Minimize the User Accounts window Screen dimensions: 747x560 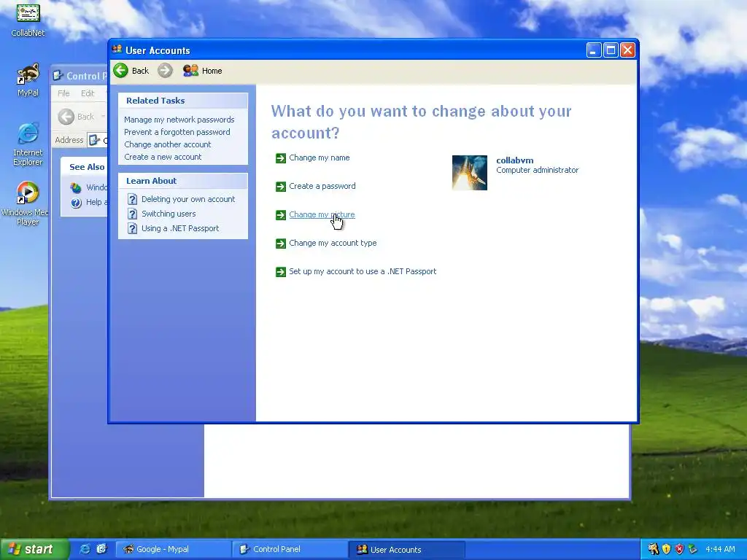(x=594, y=50)
